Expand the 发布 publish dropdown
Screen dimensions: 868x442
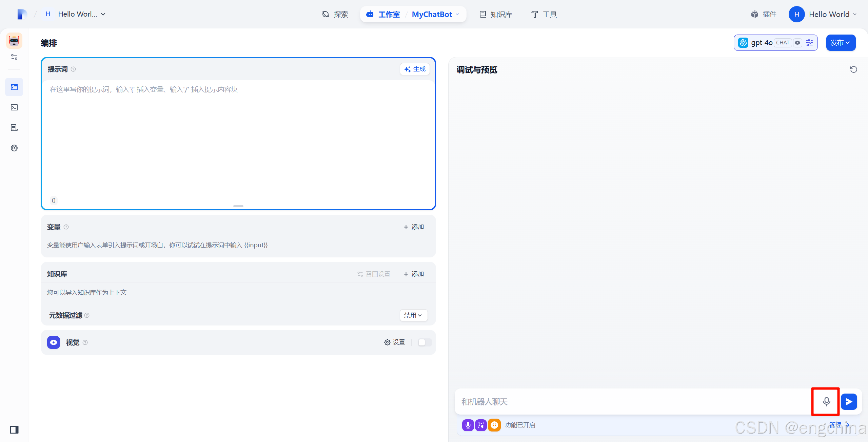click(841, 43)
